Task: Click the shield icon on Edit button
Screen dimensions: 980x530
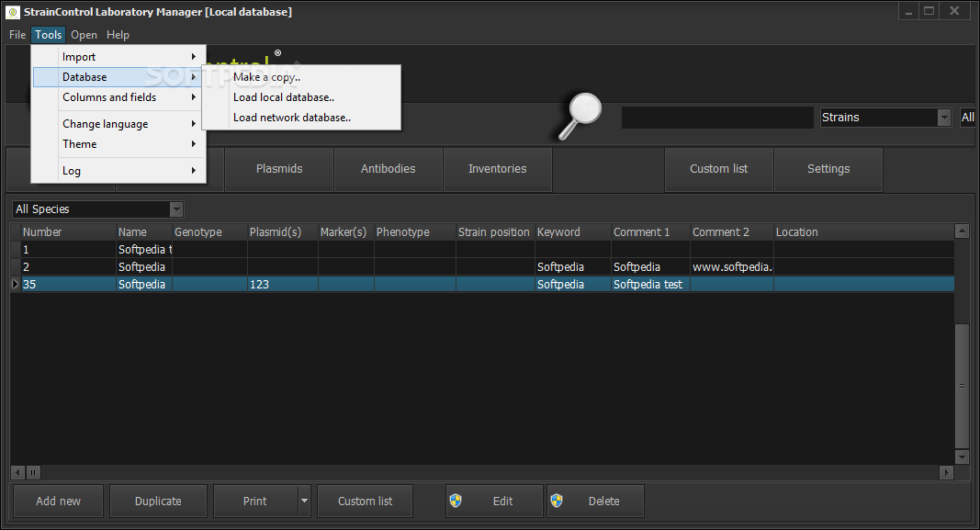Action: click(x=456, y=501)
